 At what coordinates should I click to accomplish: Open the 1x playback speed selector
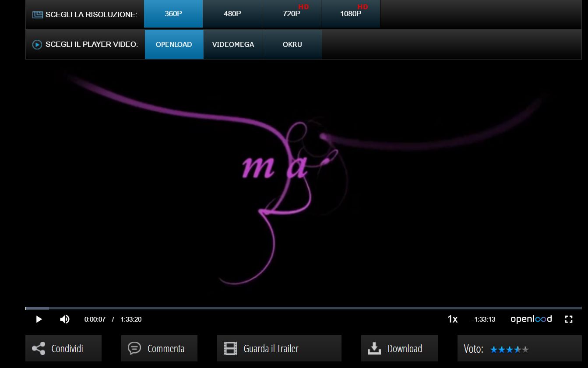(x=452, y=319)
